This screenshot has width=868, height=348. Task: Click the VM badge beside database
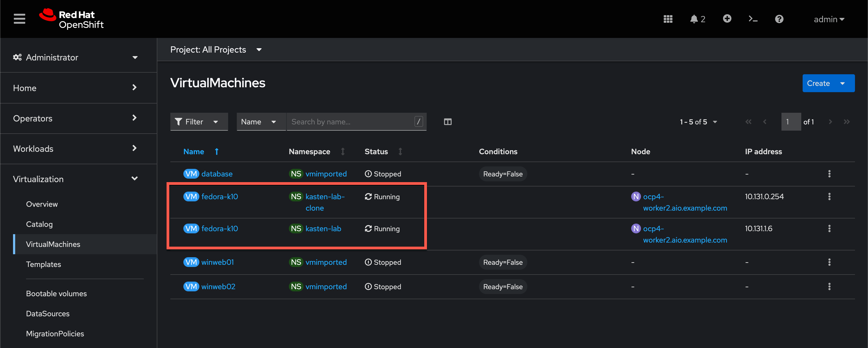[191, 174]
